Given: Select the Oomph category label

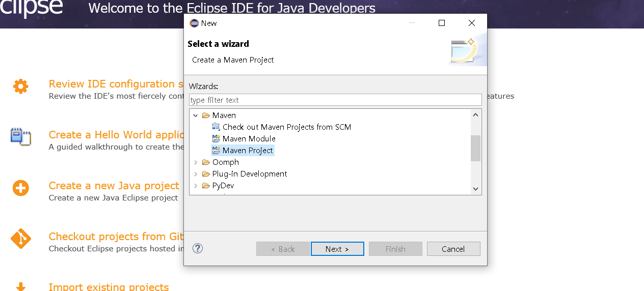Looking at the screenshot, I should click(x=226, y=162).
